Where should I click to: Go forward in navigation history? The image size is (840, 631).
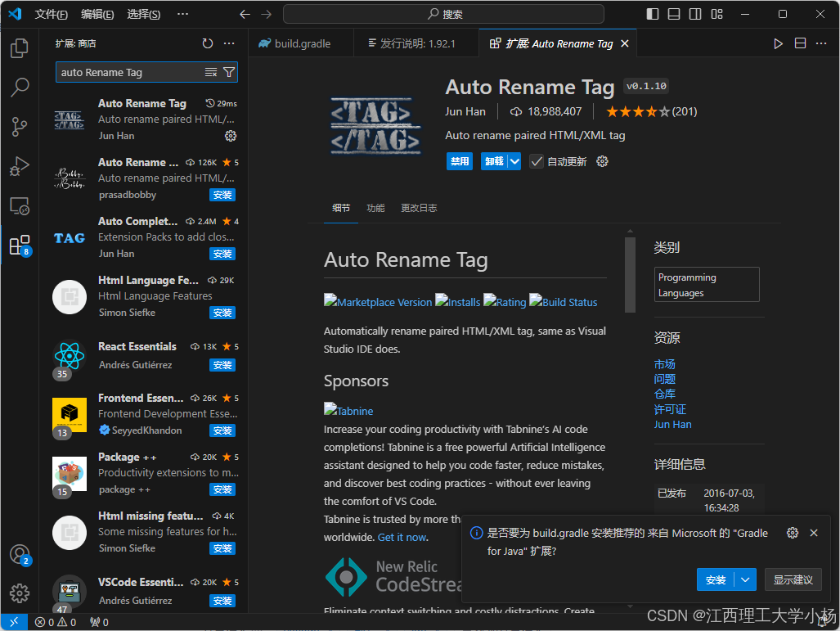267,15
